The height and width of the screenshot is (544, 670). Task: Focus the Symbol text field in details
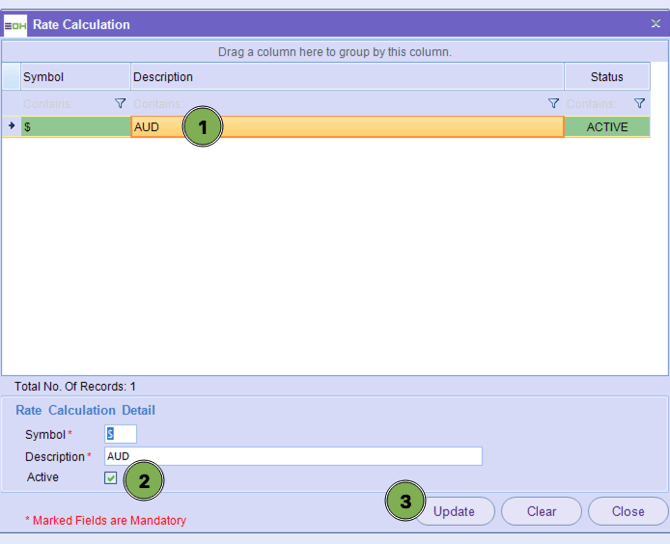coord(121,434)
